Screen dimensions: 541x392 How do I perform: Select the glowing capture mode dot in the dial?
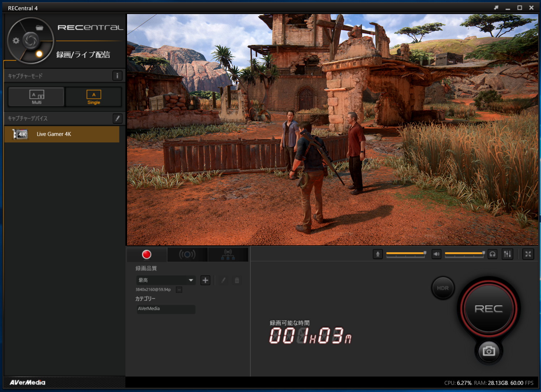click(39, 54)
